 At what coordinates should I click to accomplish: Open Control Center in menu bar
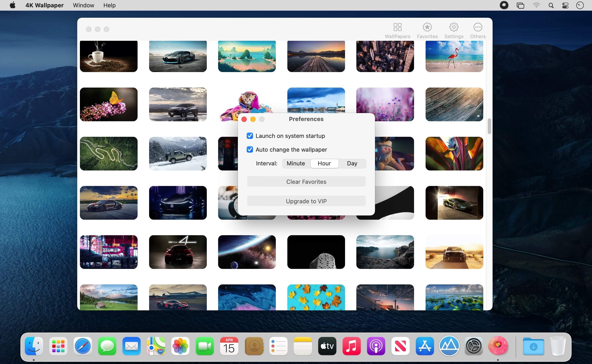point(565,5)
